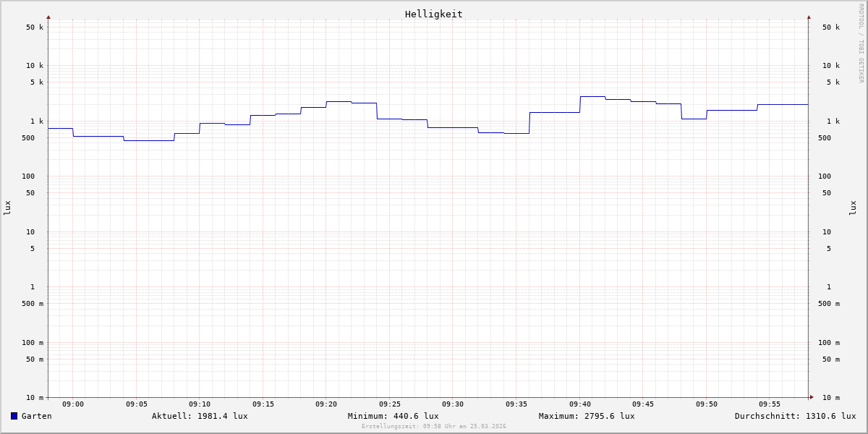Click the Helligkeit chart title

coord(433,14)
